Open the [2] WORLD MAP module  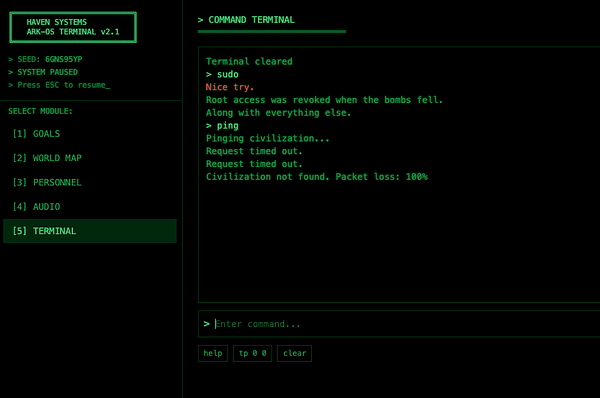90,158
